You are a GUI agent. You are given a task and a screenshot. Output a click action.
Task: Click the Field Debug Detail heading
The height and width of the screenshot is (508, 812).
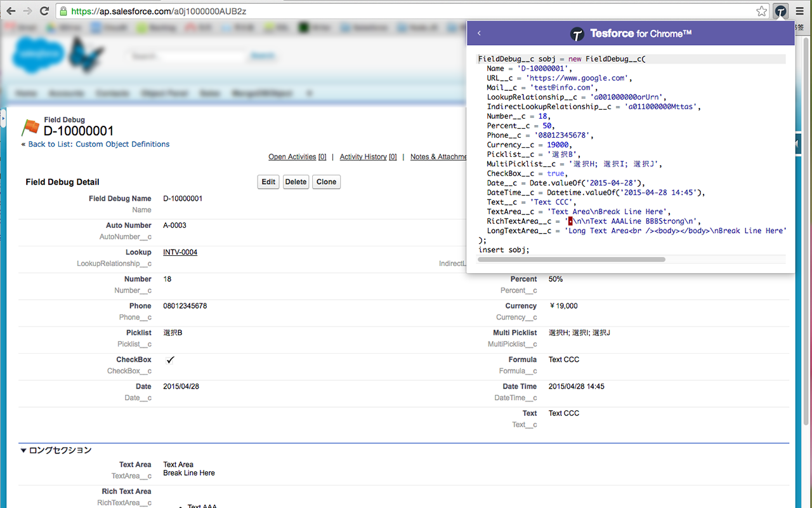[63, 182]
